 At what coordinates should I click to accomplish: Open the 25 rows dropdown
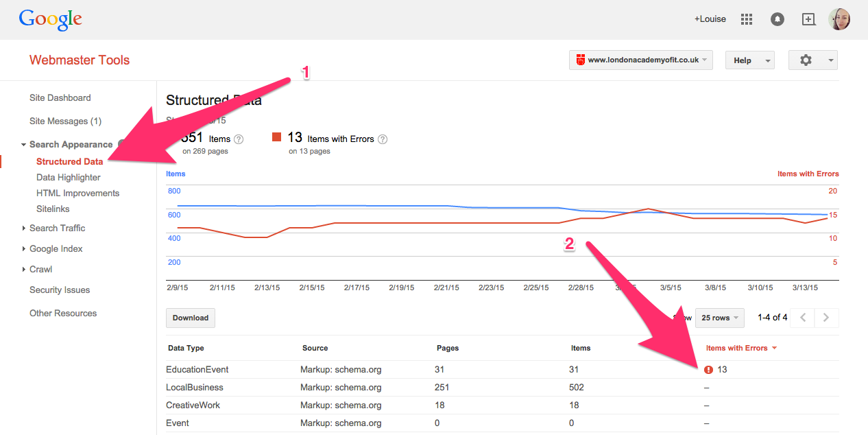[x=719, y=318]
